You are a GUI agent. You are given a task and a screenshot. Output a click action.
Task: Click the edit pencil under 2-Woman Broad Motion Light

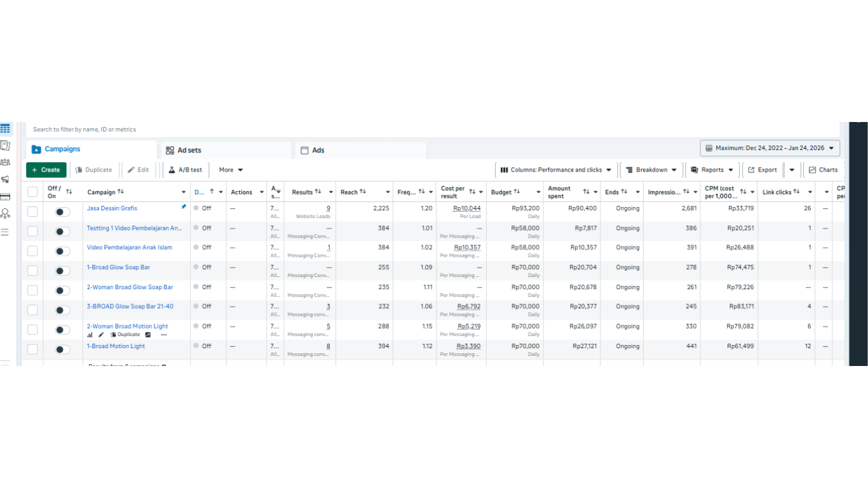100,334
